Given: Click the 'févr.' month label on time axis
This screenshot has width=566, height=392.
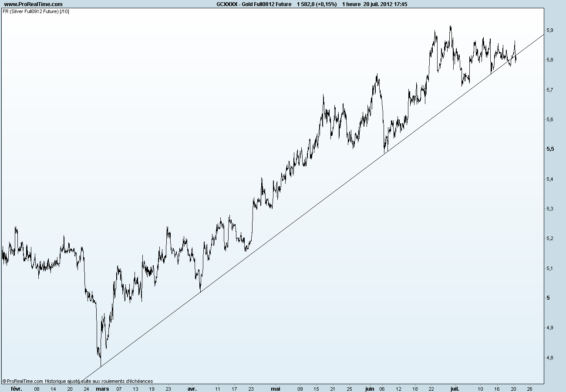Looking at the screenshot, I should [17, 388].
